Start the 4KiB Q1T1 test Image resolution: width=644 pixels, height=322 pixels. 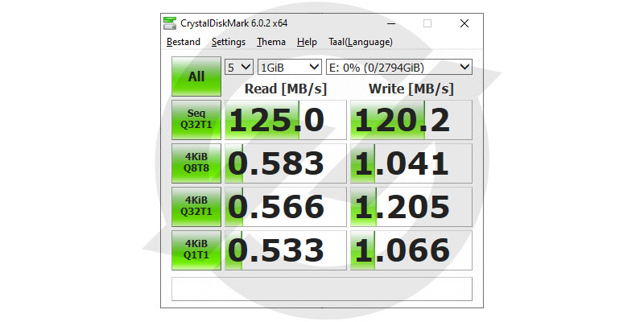[x=196, y=250]
